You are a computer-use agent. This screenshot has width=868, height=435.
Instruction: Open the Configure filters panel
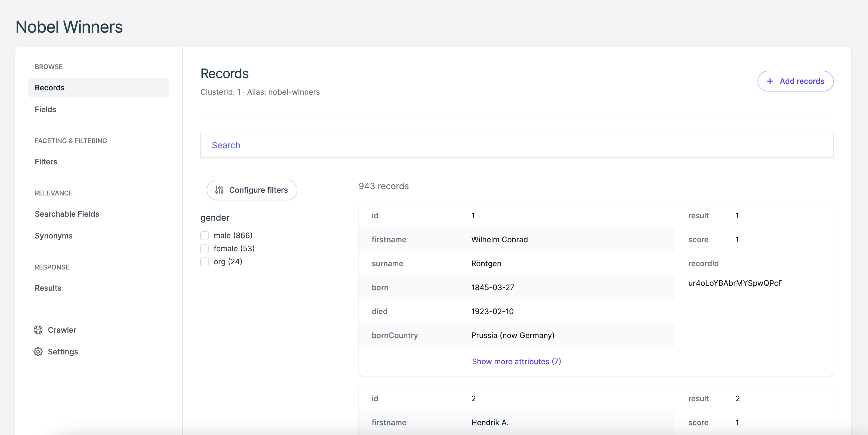point(252,190)
